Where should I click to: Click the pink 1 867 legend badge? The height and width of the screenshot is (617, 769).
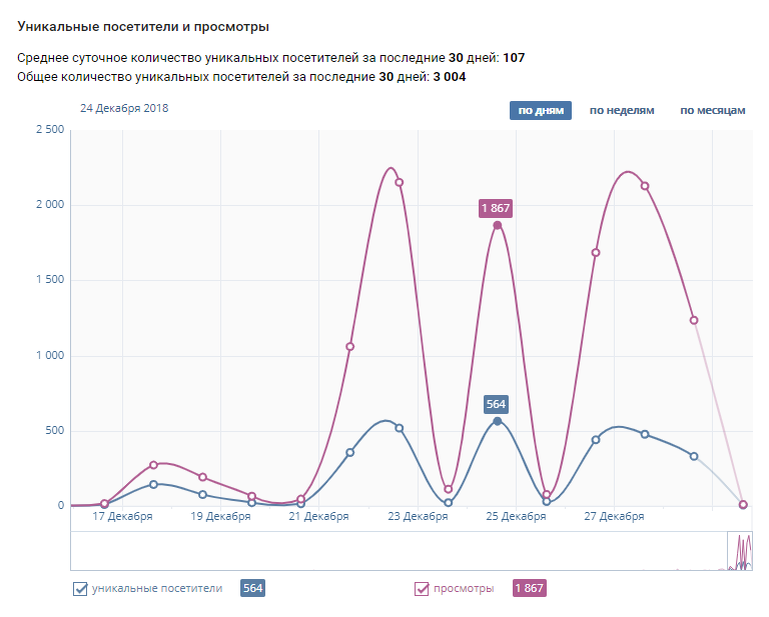point(530,589)
